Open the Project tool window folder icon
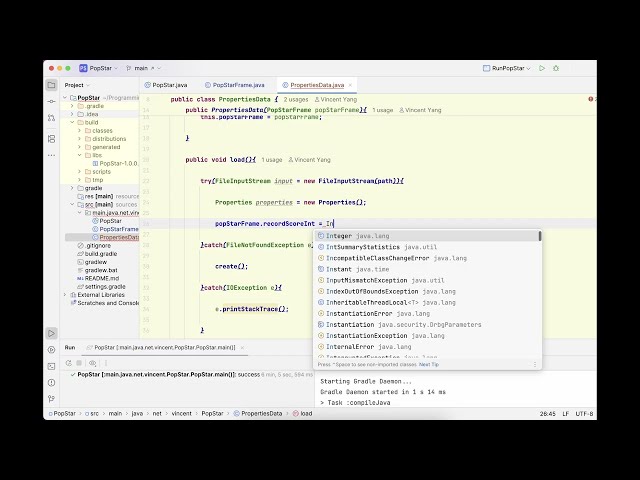 (x=51, y=85)
